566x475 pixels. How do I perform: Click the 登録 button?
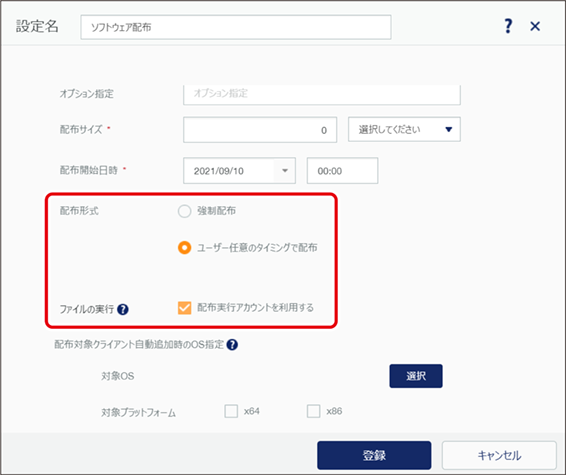pos(374,455)
